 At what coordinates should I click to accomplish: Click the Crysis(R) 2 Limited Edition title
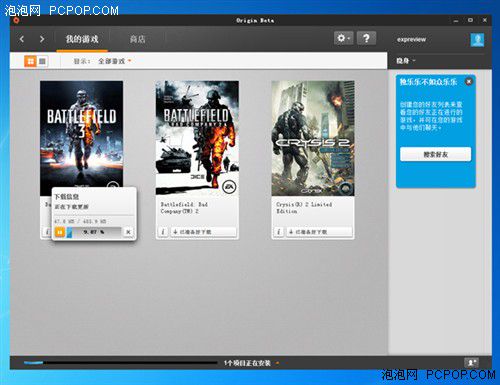(304, 208)
